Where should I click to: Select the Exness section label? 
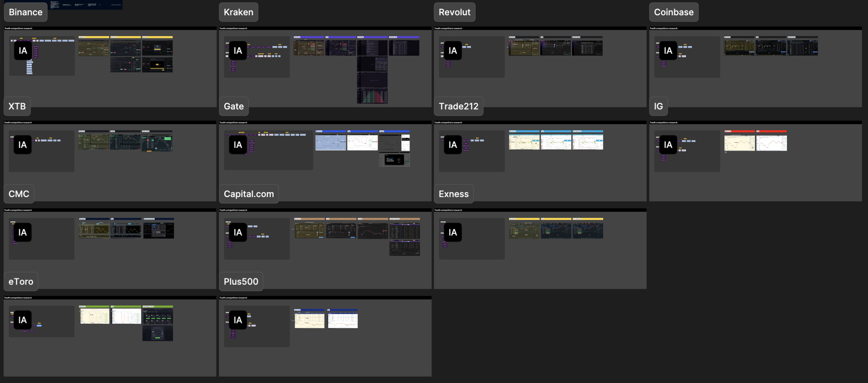(454, 194)
